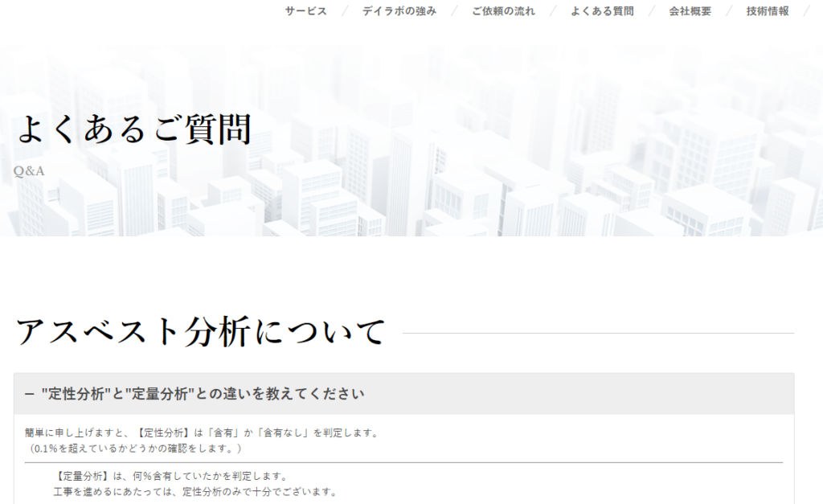Click the slash separator after 技術情報

(x=806, y=11)
